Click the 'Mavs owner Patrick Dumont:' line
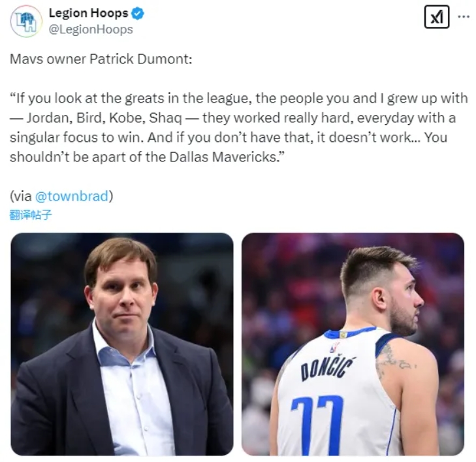 (x=101, y=59)
